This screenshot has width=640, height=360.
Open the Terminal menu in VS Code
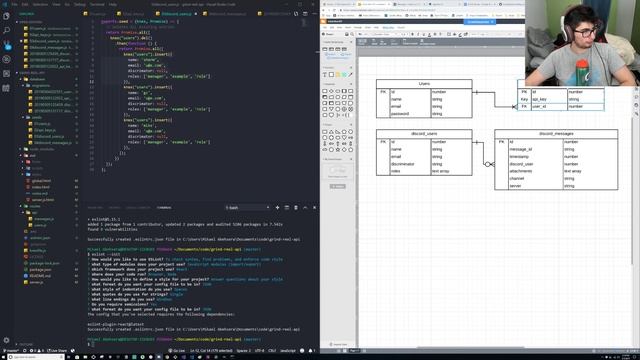[x=97, y=4]
